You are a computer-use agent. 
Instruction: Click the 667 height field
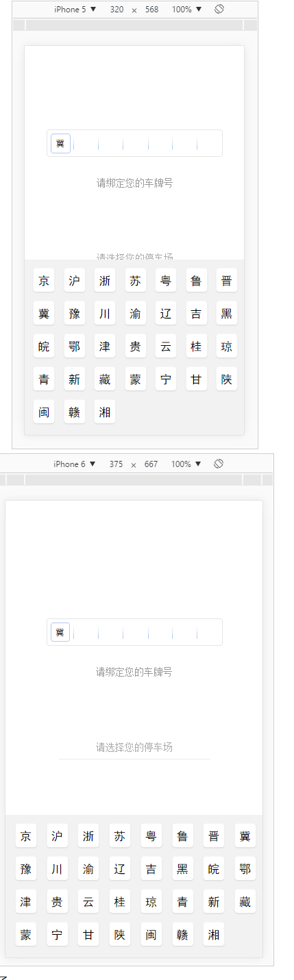tap(151, 464)
